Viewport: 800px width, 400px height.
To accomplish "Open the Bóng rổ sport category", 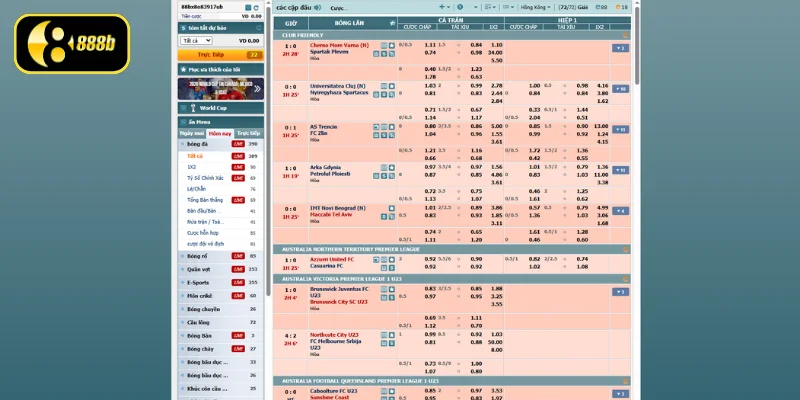I will pos(221,256).
